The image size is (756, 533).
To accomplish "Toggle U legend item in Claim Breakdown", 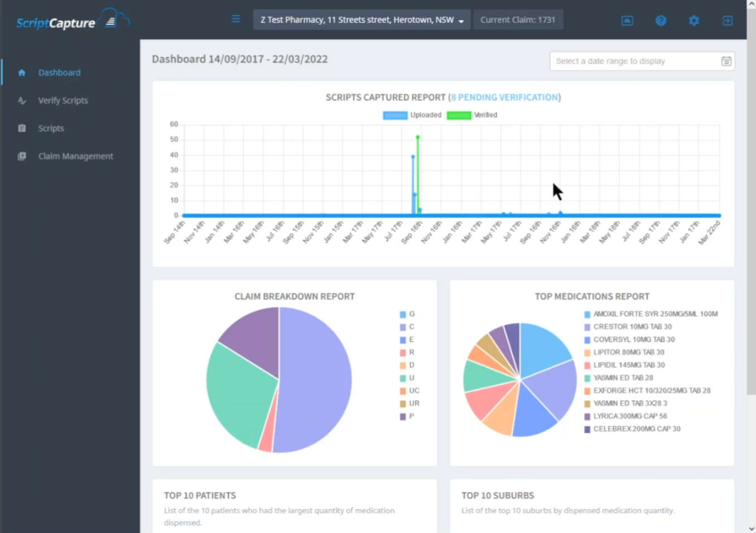I will (407, 378).
